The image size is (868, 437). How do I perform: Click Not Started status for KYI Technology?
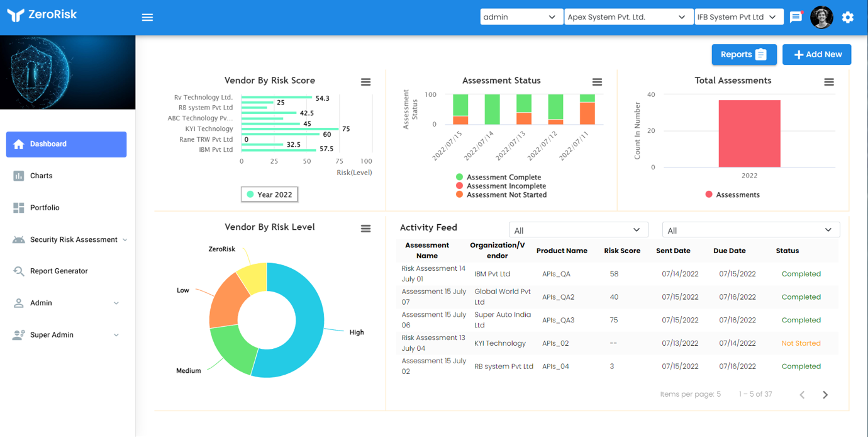pyautogui.click(x=801, y=343)
